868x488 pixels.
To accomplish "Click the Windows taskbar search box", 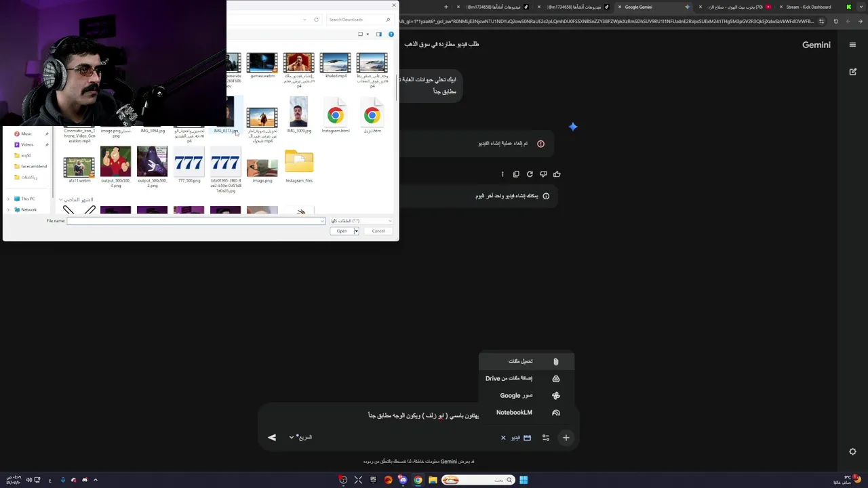I will (x=478, y=480).
